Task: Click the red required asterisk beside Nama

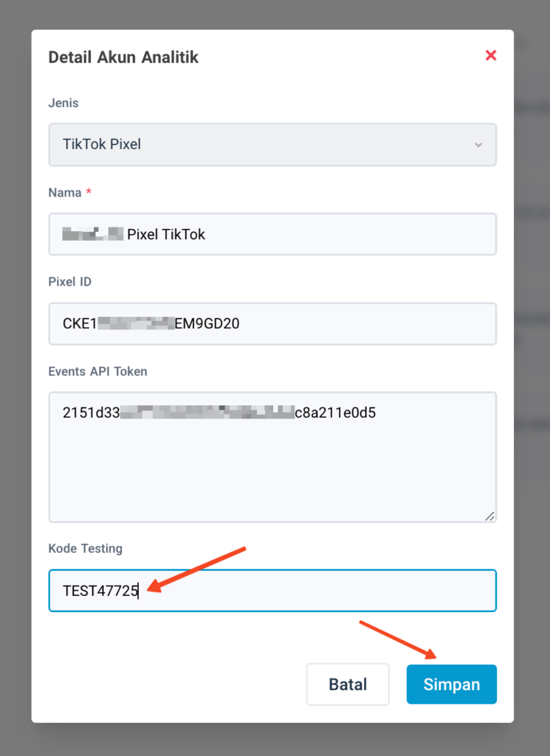Action: 89,191
